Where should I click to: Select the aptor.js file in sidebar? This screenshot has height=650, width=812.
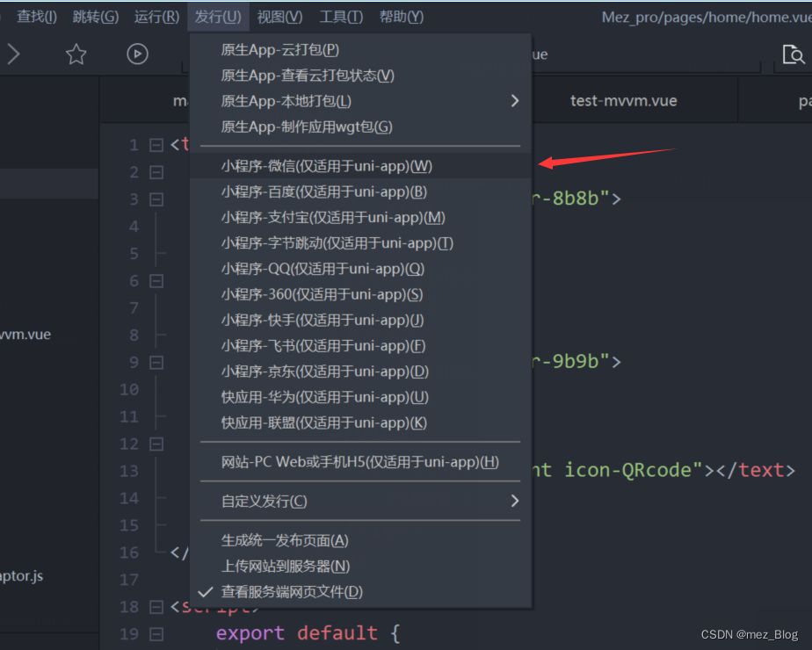22,576
